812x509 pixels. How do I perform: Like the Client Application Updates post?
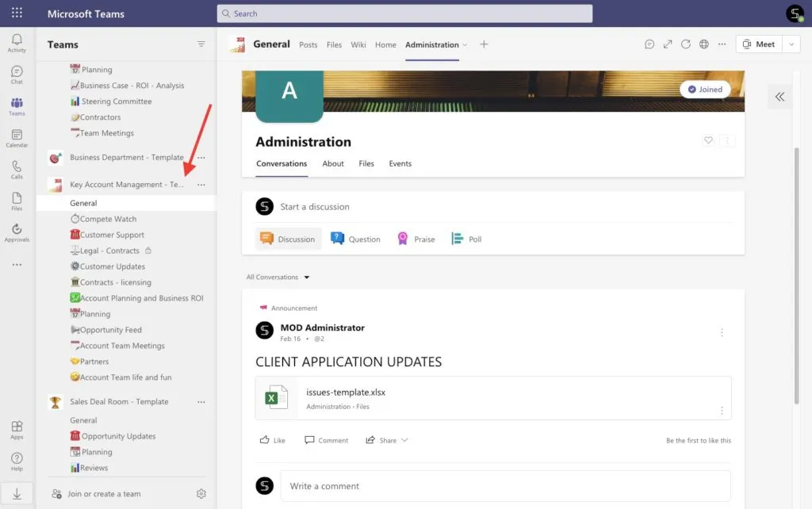click(x=273, y=440)
